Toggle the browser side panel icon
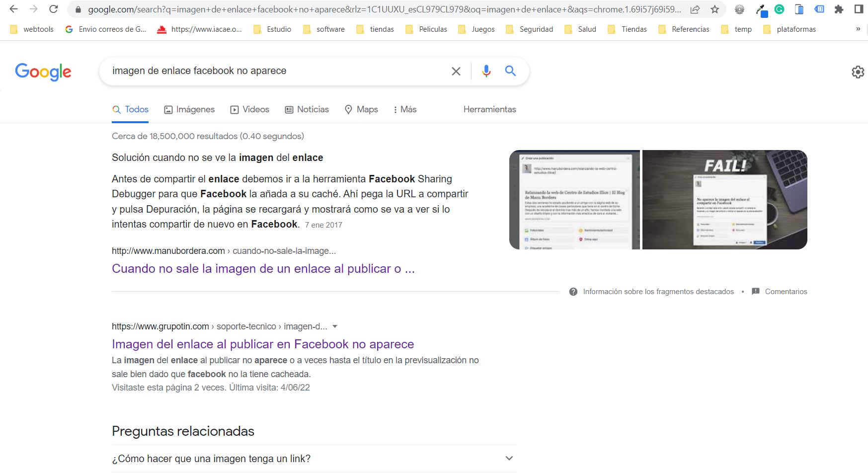The width and height of the screenshot is (868, 474). click(859, 9)
